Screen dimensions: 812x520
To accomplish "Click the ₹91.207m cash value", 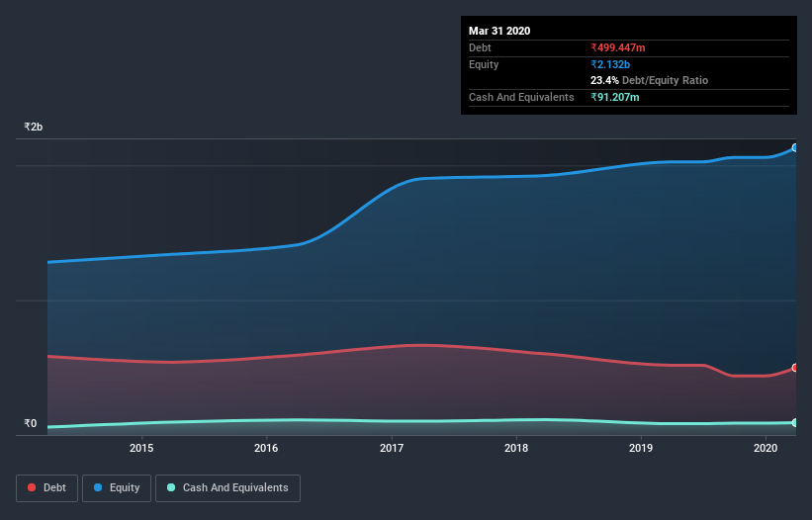I will tap(615, 97).
